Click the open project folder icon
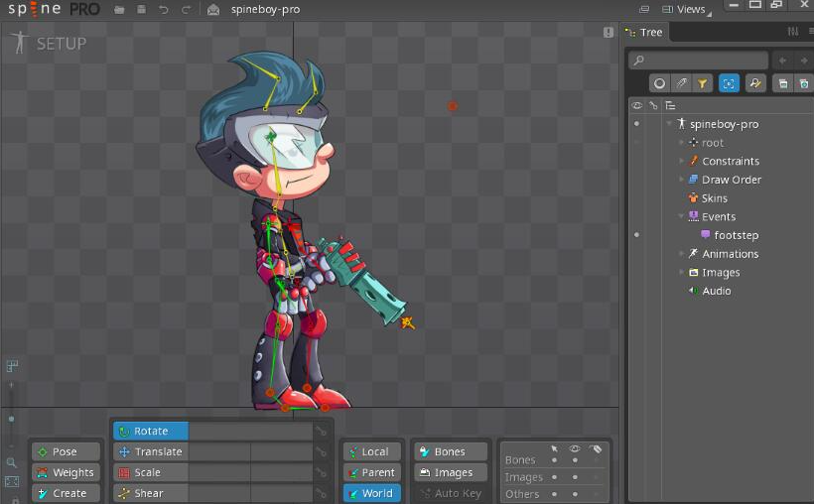 [x=119, y=10]
